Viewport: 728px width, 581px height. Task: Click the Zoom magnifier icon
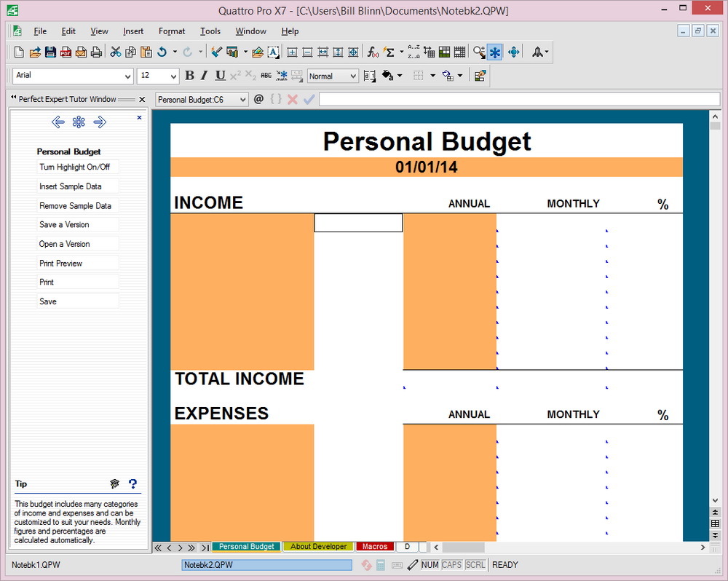(x=478, y=52)
